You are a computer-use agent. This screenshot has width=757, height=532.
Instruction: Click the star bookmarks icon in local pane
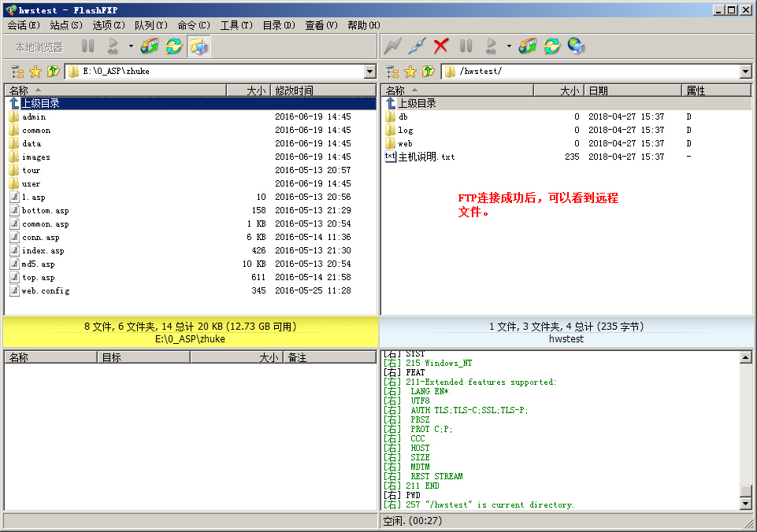point(35,72)
